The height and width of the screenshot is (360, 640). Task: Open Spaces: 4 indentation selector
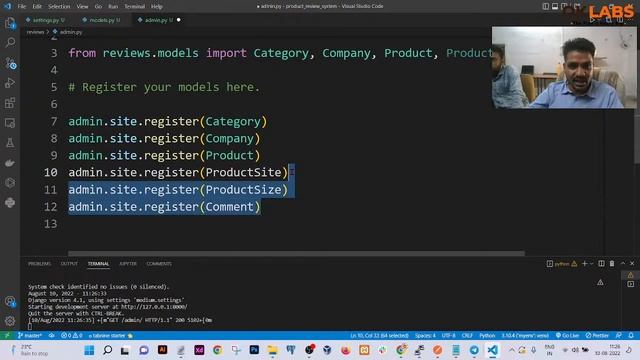pos(425,336)
